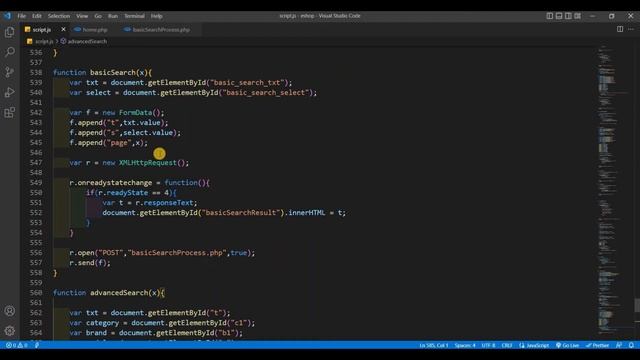The image size is (640, 360).
Task: Open the File menu
Action: pyautogui.click(x=22, y=16)
